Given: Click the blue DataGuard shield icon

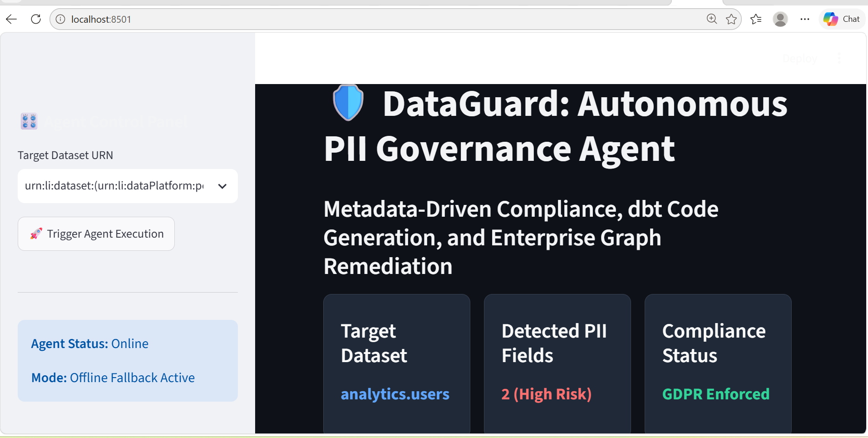Looking at the screenshot, I should click(348, 103).
